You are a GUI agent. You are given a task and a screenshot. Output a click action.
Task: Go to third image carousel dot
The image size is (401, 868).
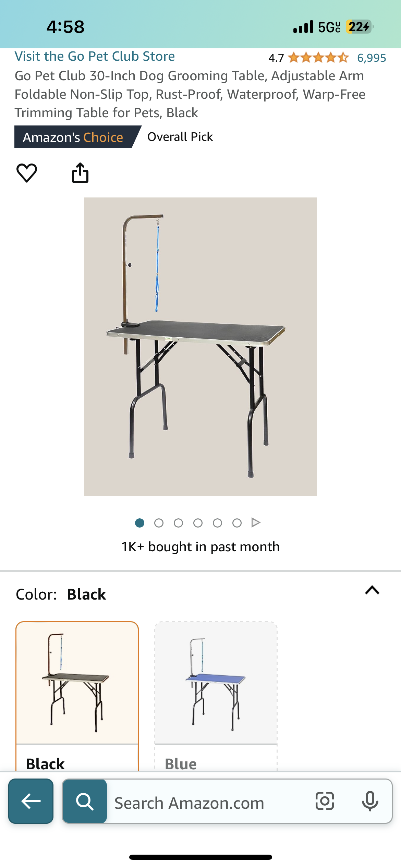[178, 523]
